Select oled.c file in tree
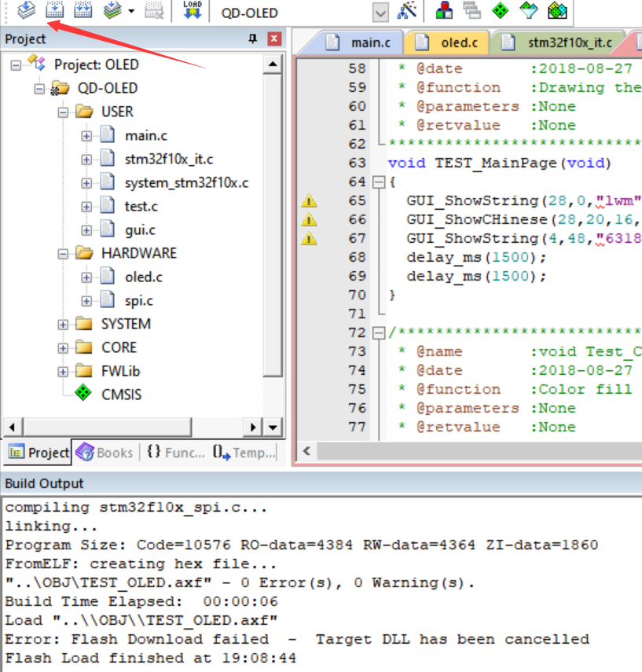 point(144,277)
